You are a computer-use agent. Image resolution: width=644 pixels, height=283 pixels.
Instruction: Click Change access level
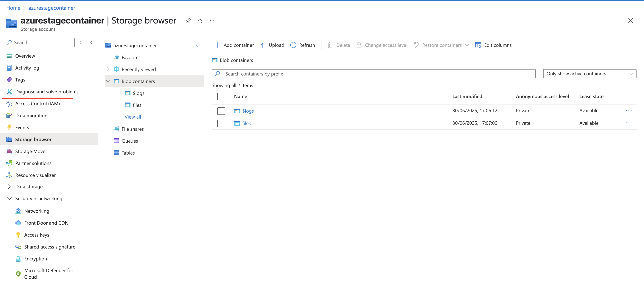coord(382,45)
